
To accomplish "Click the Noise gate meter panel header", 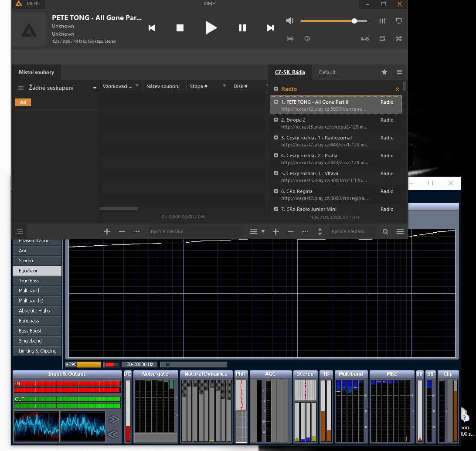I will point(155,374).
